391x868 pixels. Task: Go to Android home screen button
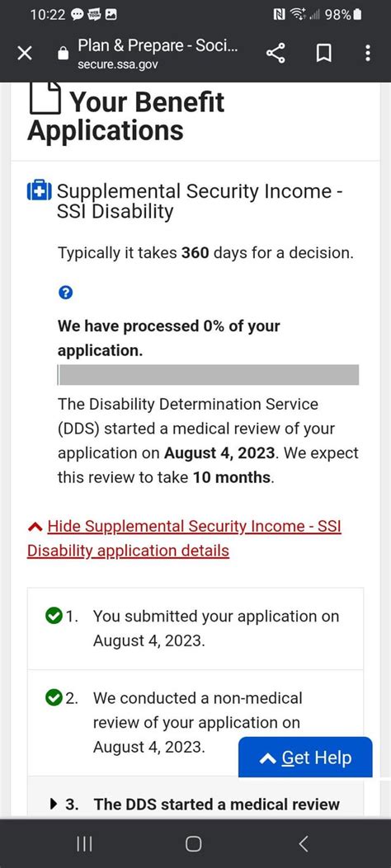pos(193,843)
